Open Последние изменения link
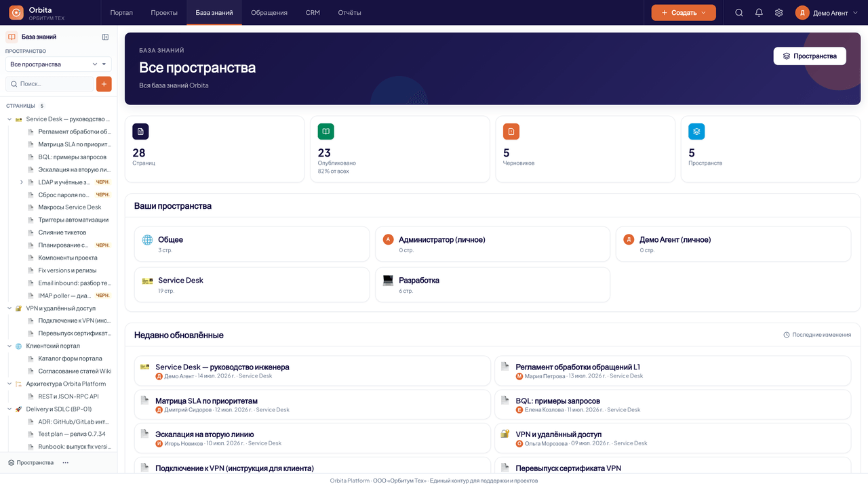Viewport: 868px width, 488px height. click(817, 335)
